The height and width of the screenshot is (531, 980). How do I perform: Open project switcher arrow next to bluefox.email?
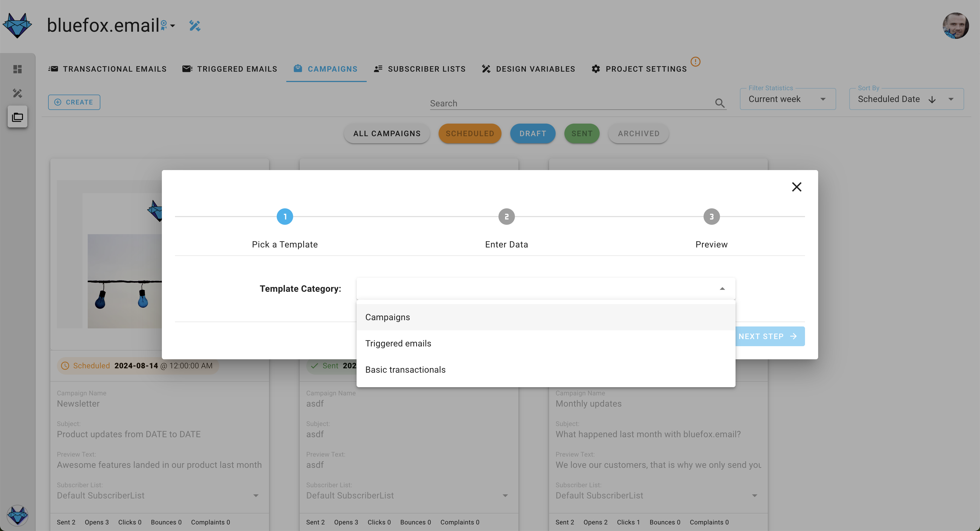tap(172, 26)
